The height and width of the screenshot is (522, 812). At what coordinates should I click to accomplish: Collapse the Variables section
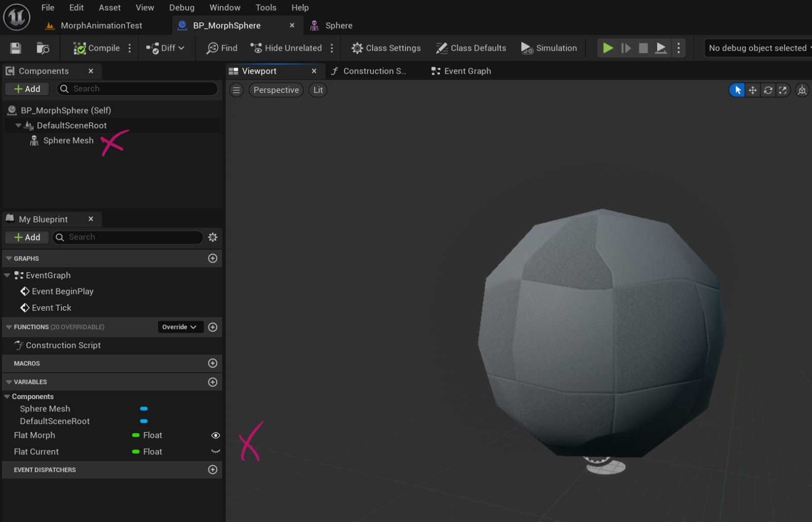[8, 382]
